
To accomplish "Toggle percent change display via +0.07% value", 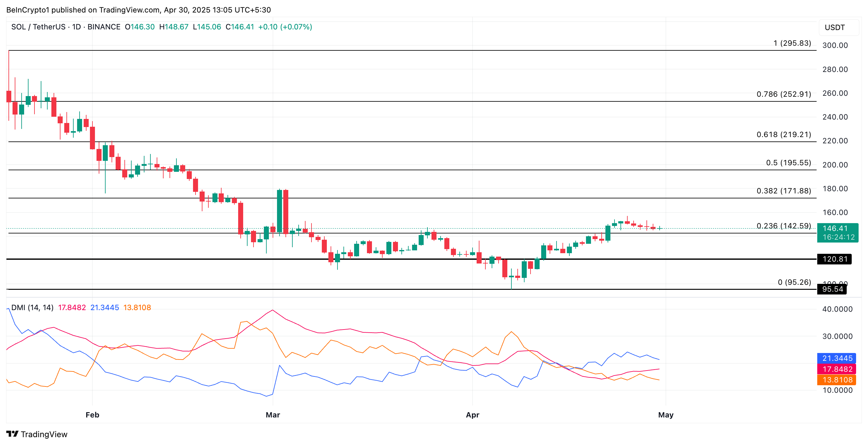I will (x=296, y=27).
